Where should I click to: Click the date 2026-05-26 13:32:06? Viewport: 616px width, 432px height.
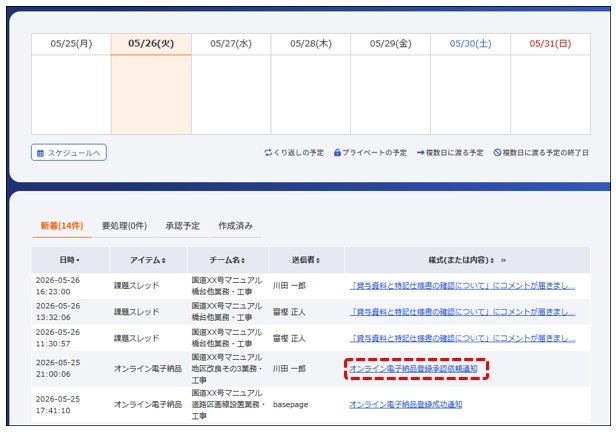(58, 312)
